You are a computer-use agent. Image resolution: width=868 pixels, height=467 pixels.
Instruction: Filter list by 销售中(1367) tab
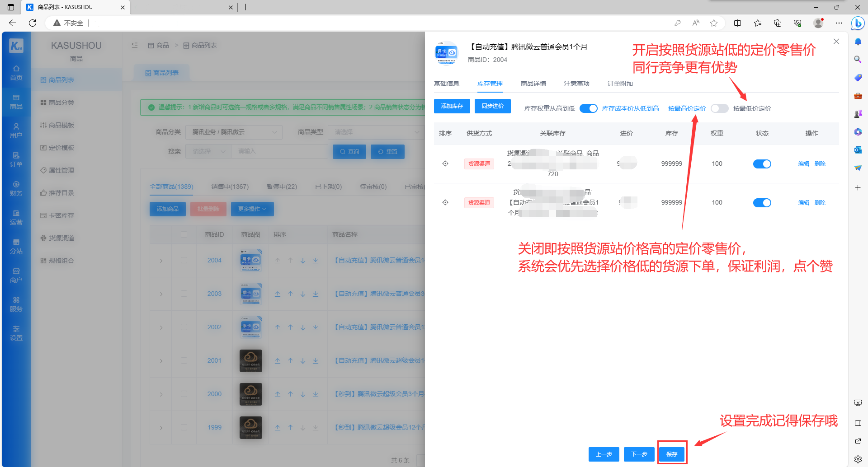(230, 187)
